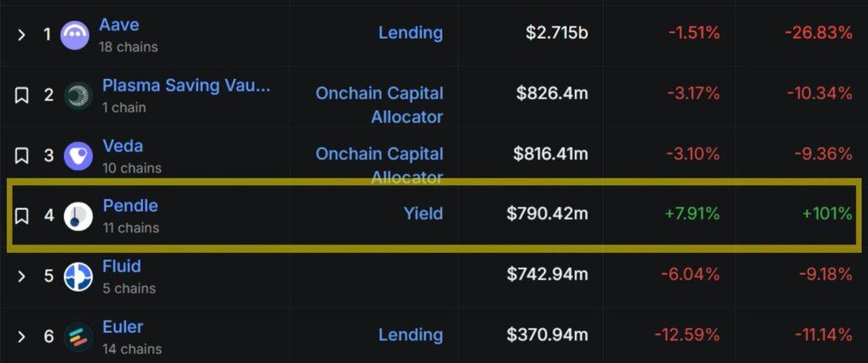Open the Aave protocol link
Image resolution: width=868 pixels, height=363 pixels.
coord(119,24)
